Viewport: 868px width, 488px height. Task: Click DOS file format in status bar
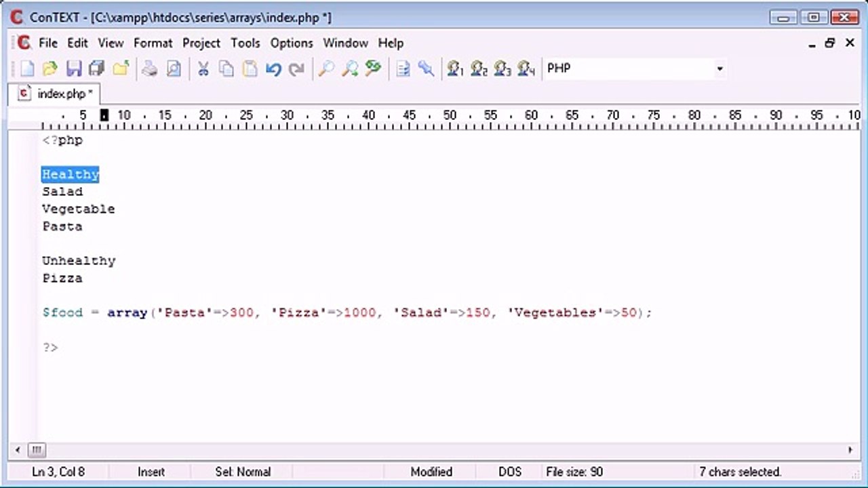511,472
